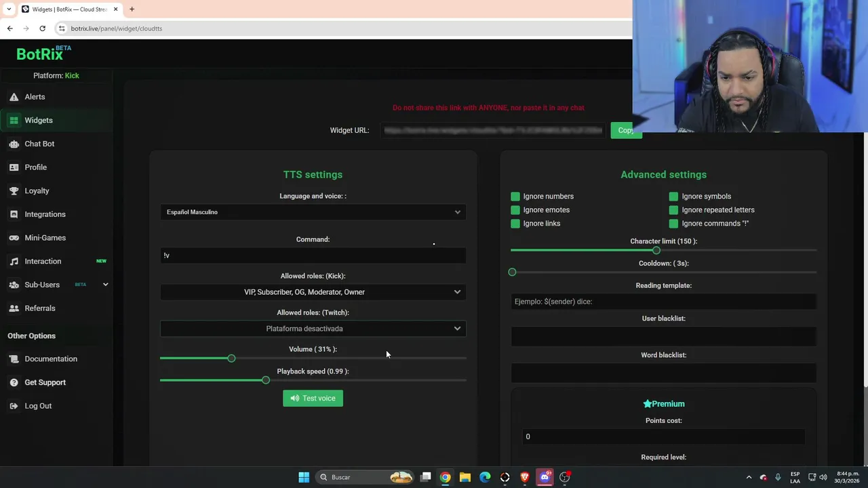Viewport: 868px width, 488px height.
Task: Open the Language and voice dropdown
Action: (313, 212)
